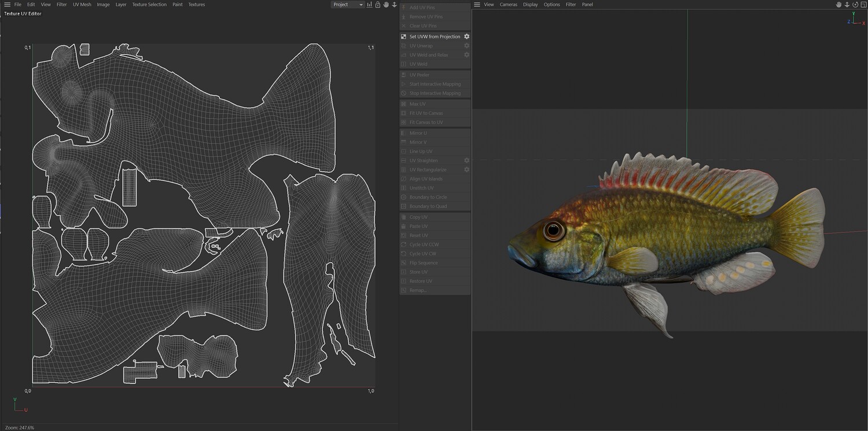The height and width of the screenshot is (431, 868).
Task: Click Unstitch UV
Action: click(435, 188)
